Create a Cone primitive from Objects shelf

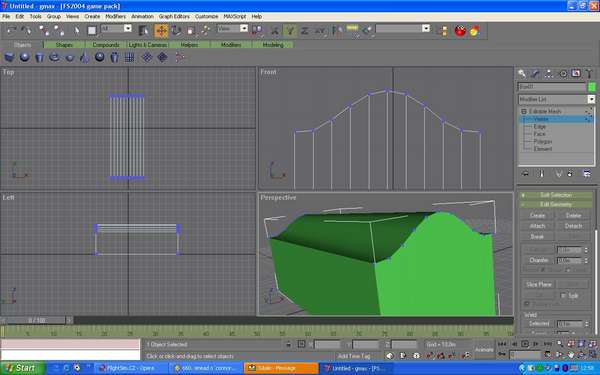pyautogui.click(x=84, y=57)
